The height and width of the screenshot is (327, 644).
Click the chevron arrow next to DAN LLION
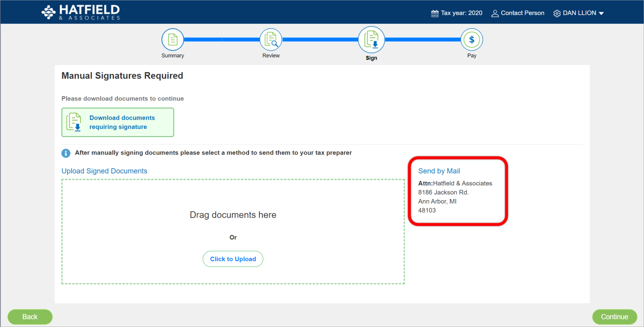tap(602, 13)
